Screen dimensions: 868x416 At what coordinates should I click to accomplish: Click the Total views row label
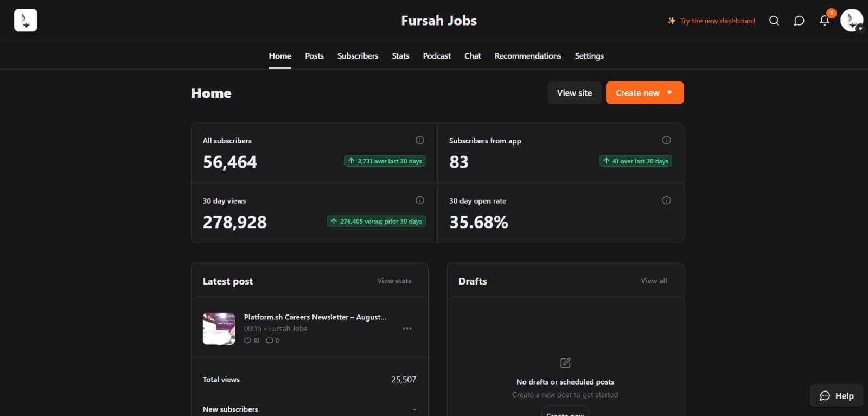(x=221, y=380)
